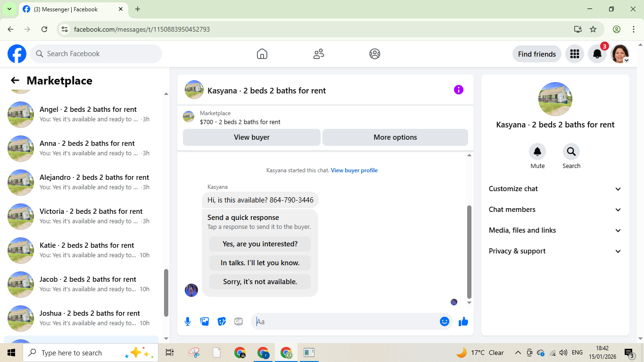Expand Customize chat section
The height and width of the screenshot is (362, 644).
pos(555,189)
